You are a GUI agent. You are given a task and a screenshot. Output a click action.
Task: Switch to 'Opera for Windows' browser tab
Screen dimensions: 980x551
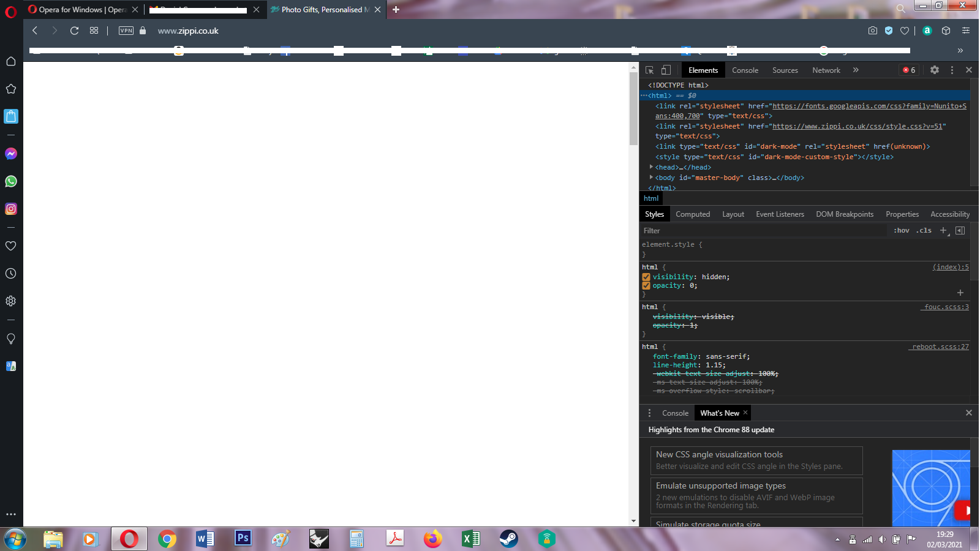[x=83, y=10]
